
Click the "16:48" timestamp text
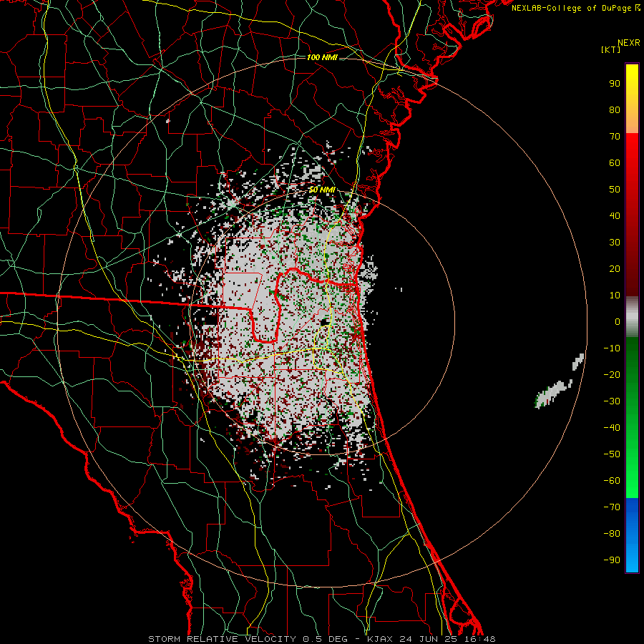480,639
